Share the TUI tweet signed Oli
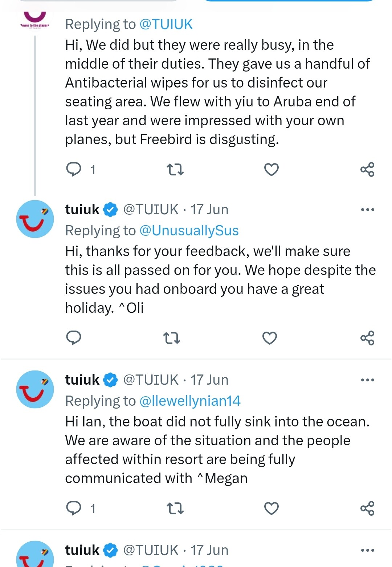Image resolution: width=392 pixels, height=567 pixels. tap(367, 338)
